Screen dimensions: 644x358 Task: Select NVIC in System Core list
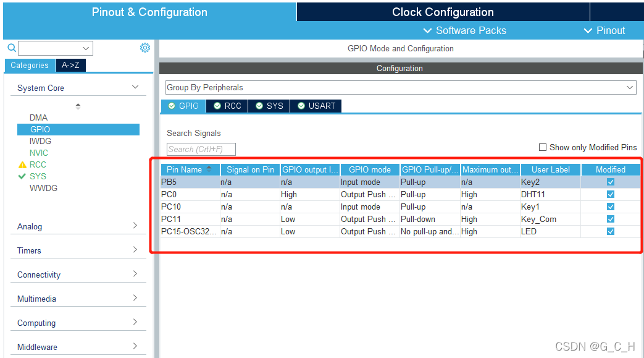coord(38,153)
